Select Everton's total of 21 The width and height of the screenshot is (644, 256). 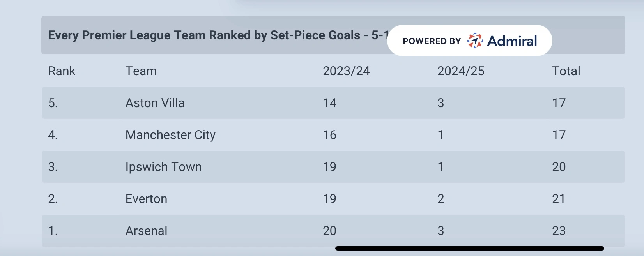pyautogui.click(x=559, y=199)
